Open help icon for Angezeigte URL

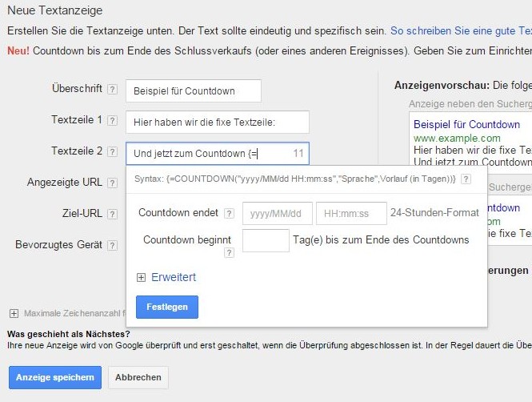[112, 183]
